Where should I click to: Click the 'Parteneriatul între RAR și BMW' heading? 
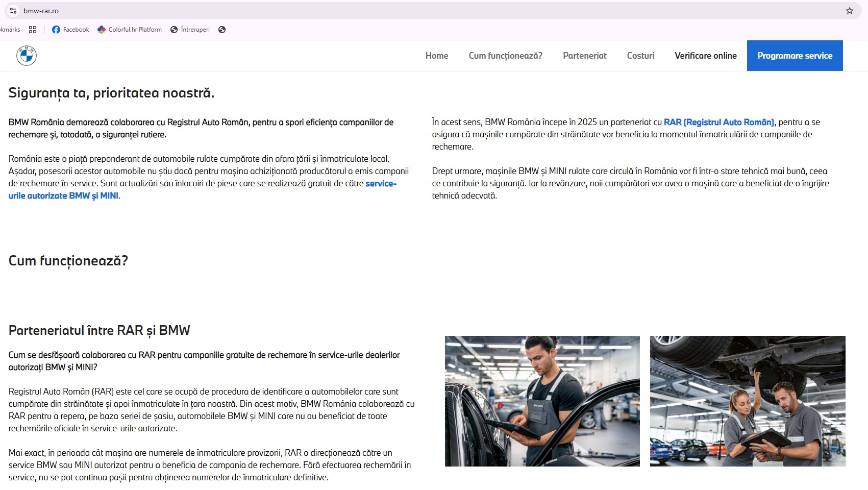tap(100, 330)
